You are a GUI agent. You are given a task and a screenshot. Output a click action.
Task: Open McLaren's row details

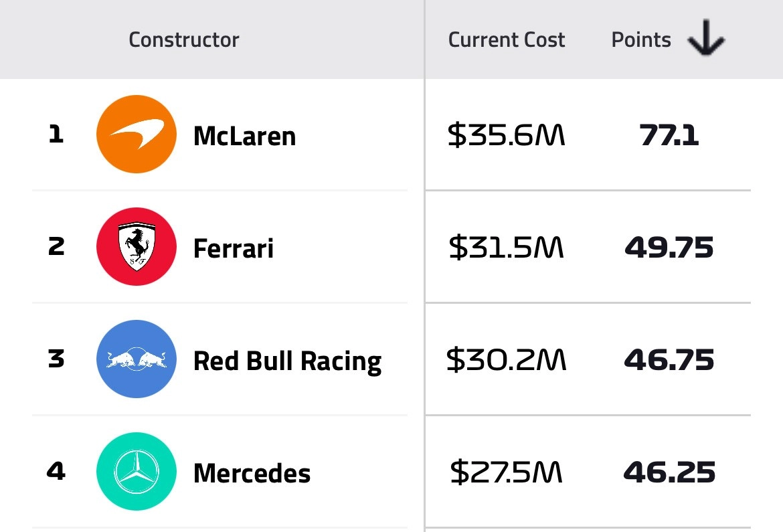246,135
